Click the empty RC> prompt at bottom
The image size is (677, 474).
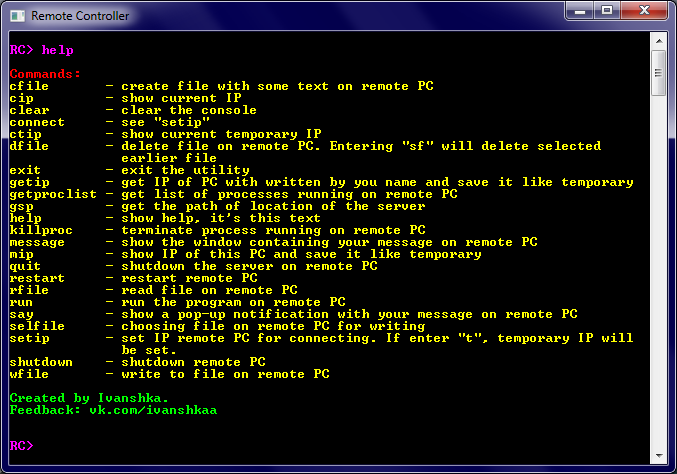(x=21, y=446)
